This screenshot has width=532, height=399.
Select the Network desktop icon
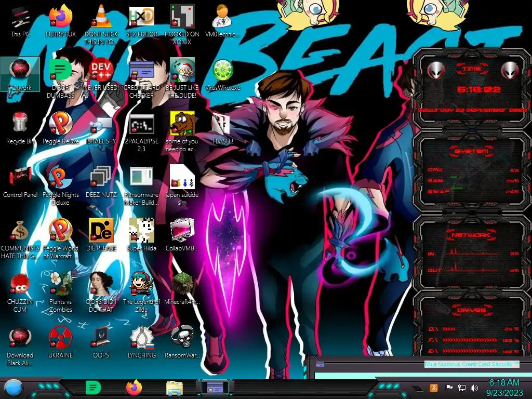coord(20,74)
